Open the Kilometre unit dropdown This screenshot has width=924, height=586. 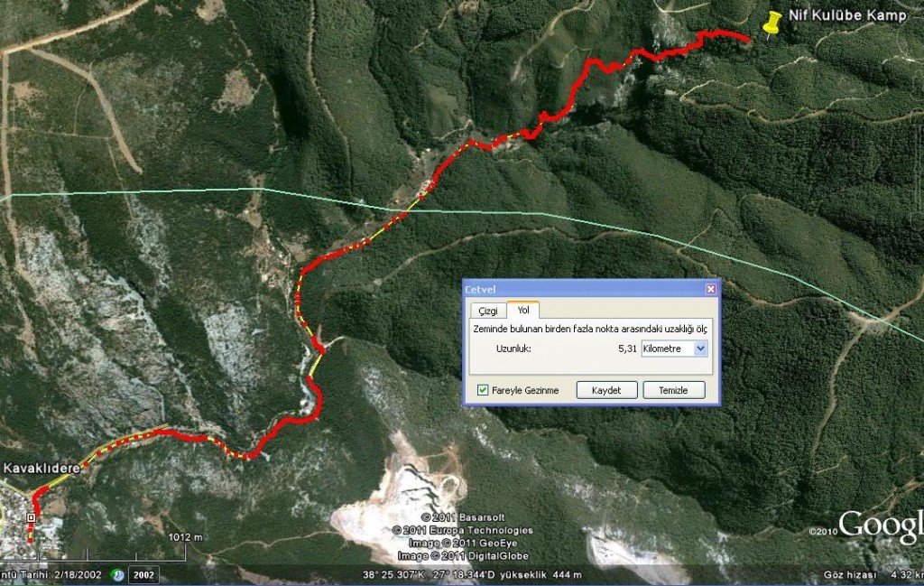click(x=674, y=349)
